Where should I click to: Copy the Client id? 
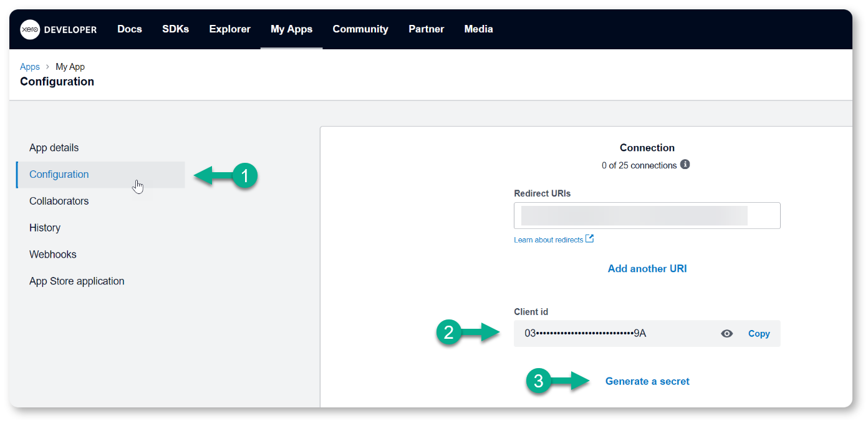[759, 334]
